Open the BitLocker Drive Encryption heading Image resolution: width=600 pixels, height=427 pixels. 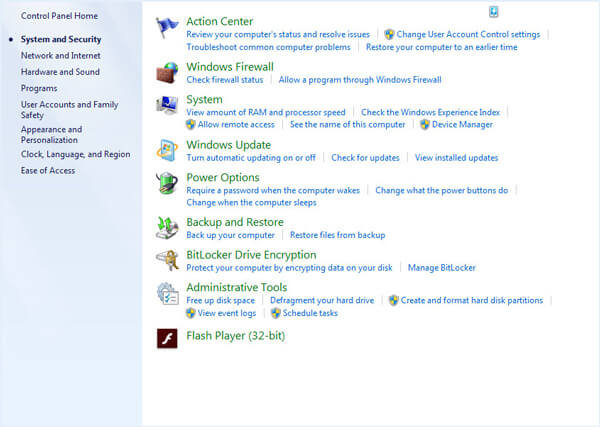tap(251, 255)
